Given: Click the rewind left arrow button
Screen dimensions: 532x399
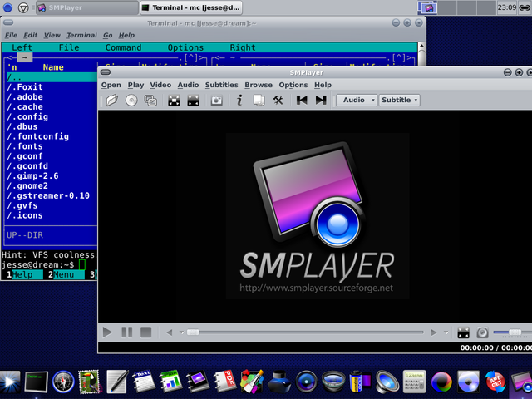Looking at the screenshot, I should (x=170, y=332).
